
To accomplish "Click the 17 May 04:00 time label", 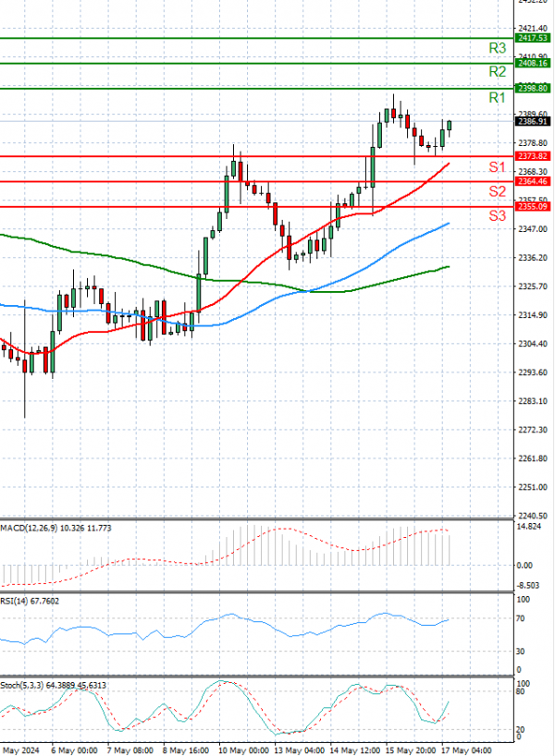I will click(x=466, y=750).
